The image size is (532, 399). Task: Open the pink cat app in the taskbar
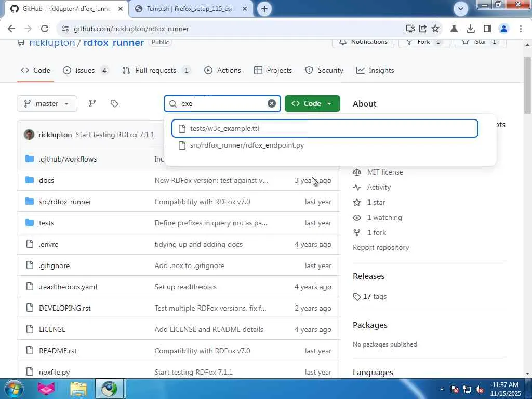point(46,389)
